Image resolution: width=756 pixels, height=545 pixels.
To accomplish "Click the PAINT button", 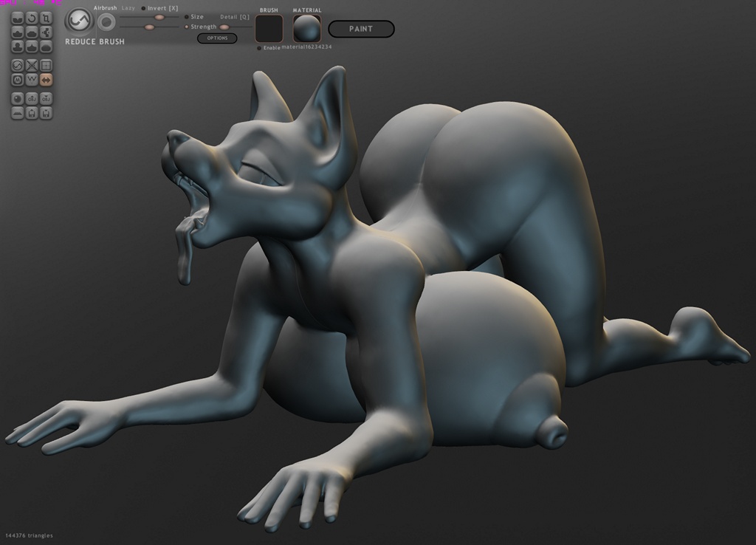I will (x=361, y=29).
